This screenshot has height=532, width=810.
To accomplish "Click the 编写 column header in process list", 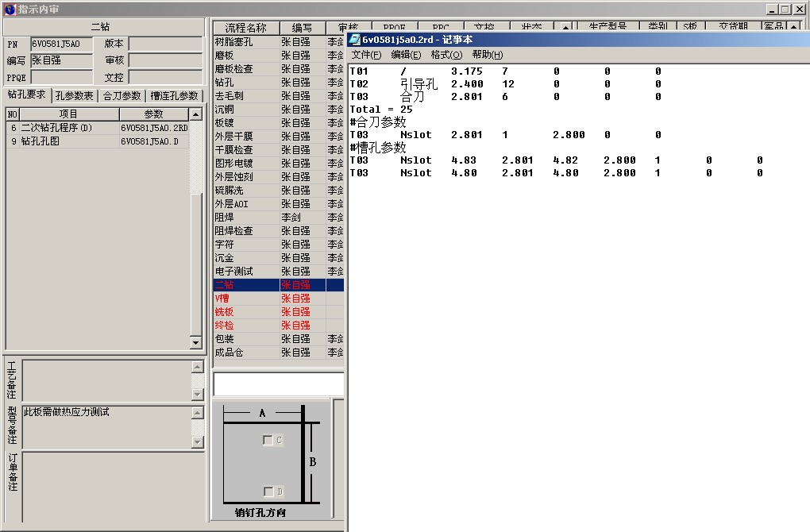I will click(303, 28).
